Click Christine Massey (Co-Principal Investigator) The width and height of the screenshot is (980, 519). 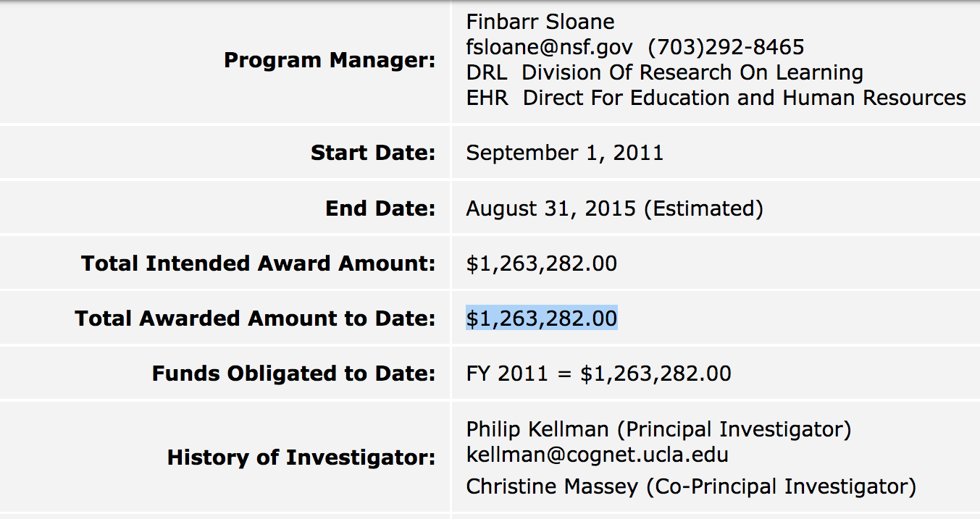(690, 486)
